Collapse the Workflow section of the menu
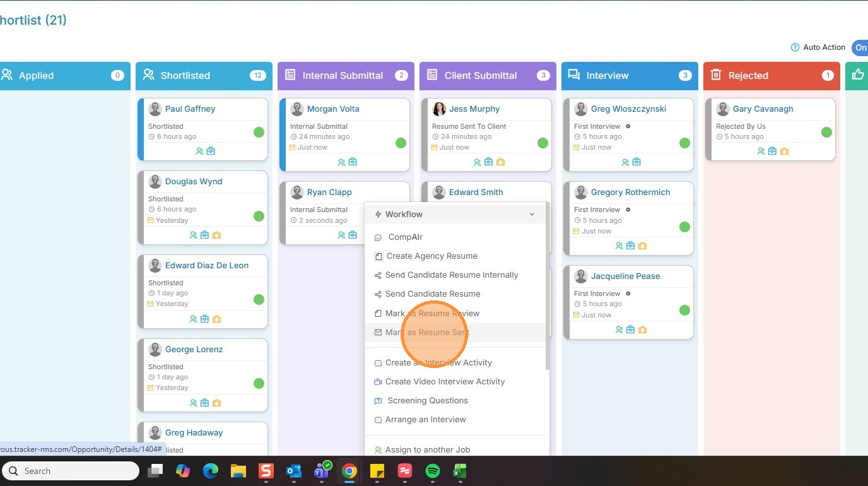 pyautogui.click(x=532, y=215)
